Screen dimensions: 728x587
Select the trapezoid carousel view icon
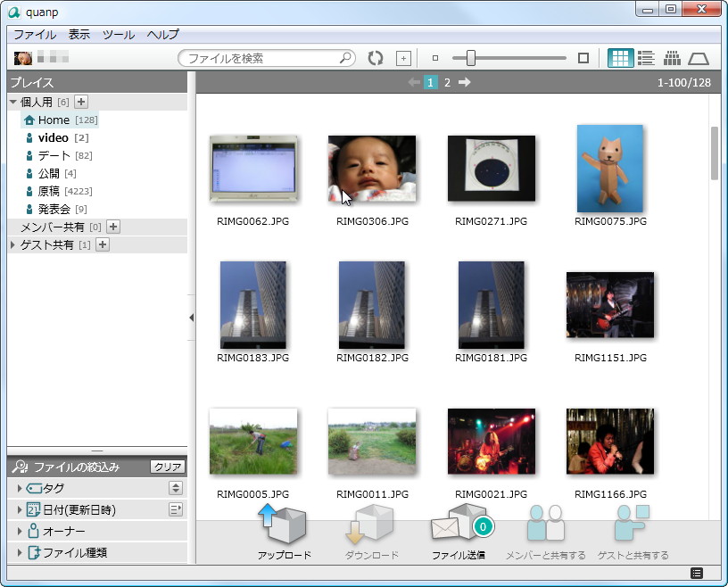click(699, 58)
